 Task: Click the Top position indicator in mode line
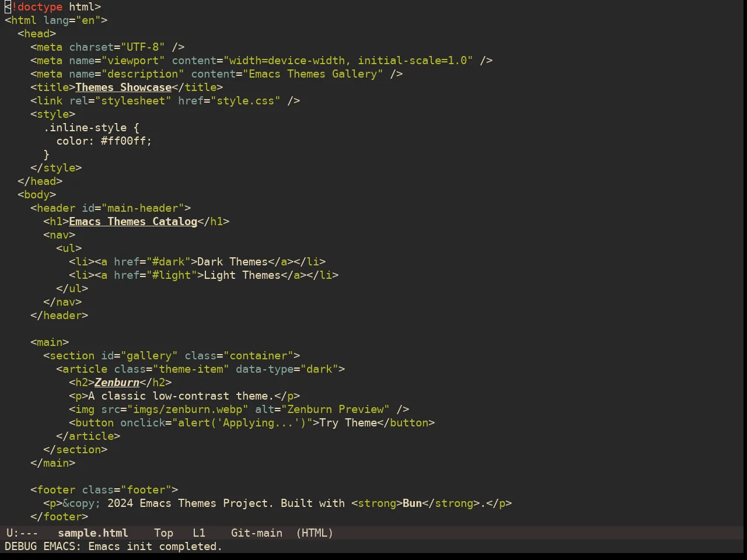coord(163,533)
